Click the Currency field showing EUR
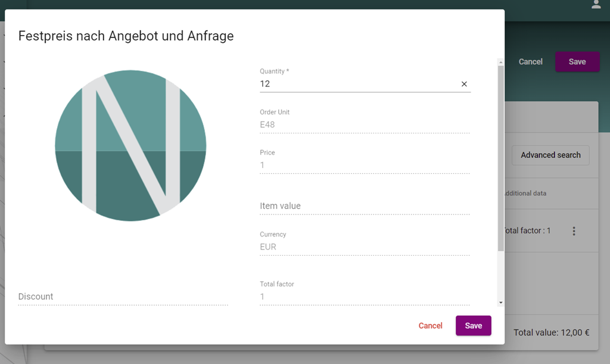Viewport: 610px width, 364px height. pos(364,247)
